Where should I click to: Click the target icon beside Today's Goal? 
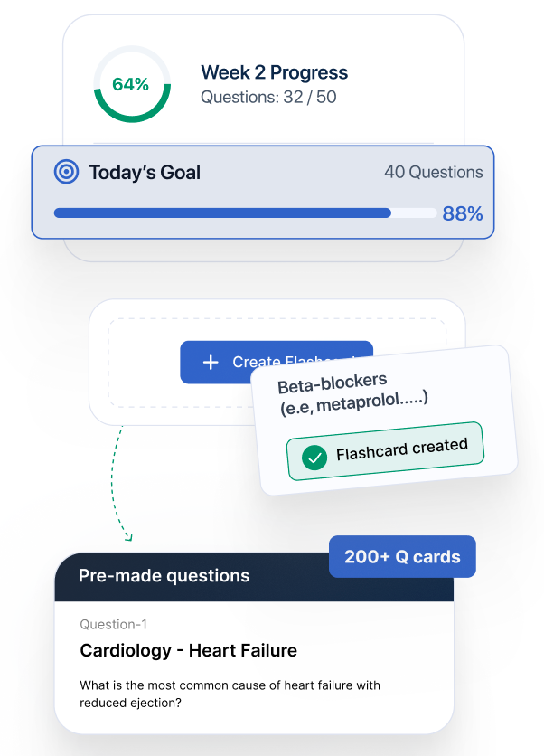(x=66, y=172)
